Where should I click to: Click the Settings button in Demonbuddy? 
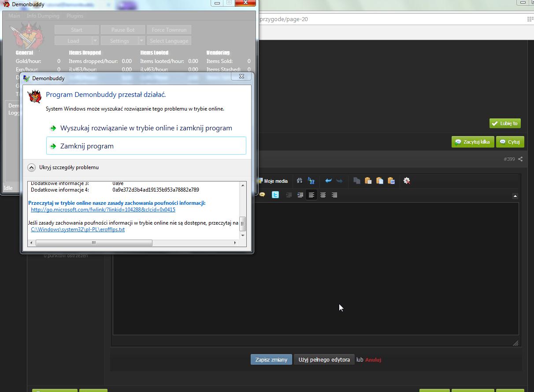119,41
